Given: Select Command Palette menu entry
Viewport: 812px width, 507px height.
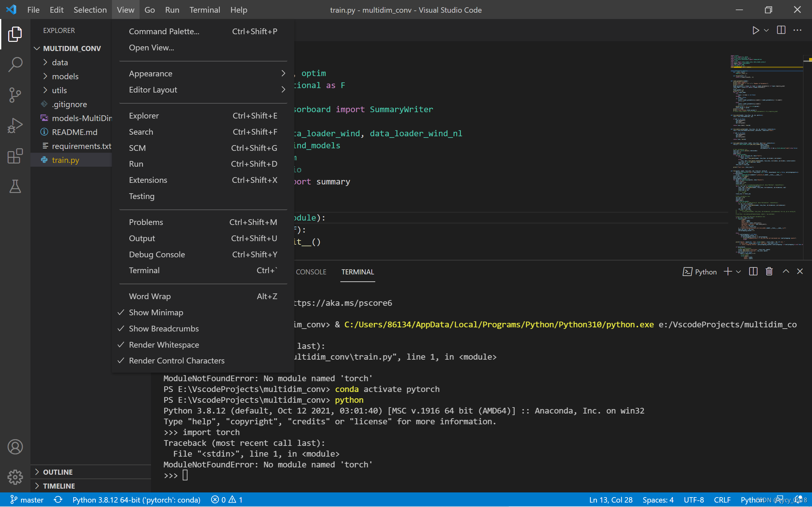Looking at the screenshot, I should point(164,31).
